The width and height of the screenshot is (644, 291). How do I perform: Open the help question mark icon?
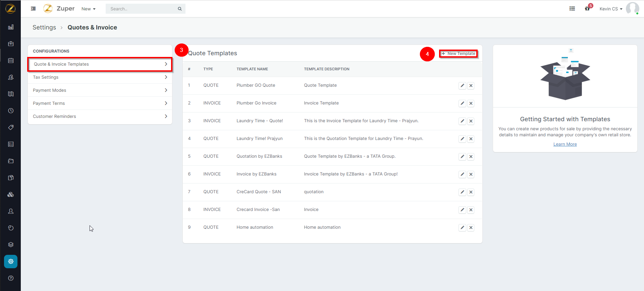pos(11,278)
